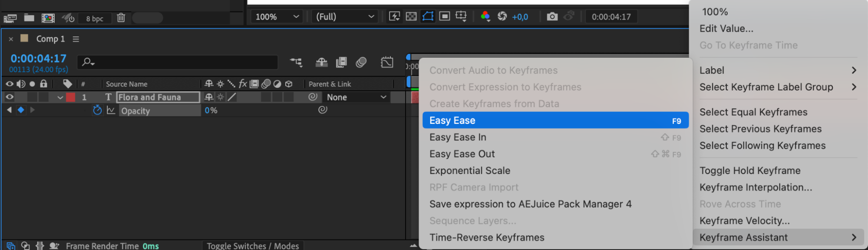Image resolution: width=868 pixels, height=250 pixels.
Task: Select Easy Ease menu item
Action: coord(555,120)
